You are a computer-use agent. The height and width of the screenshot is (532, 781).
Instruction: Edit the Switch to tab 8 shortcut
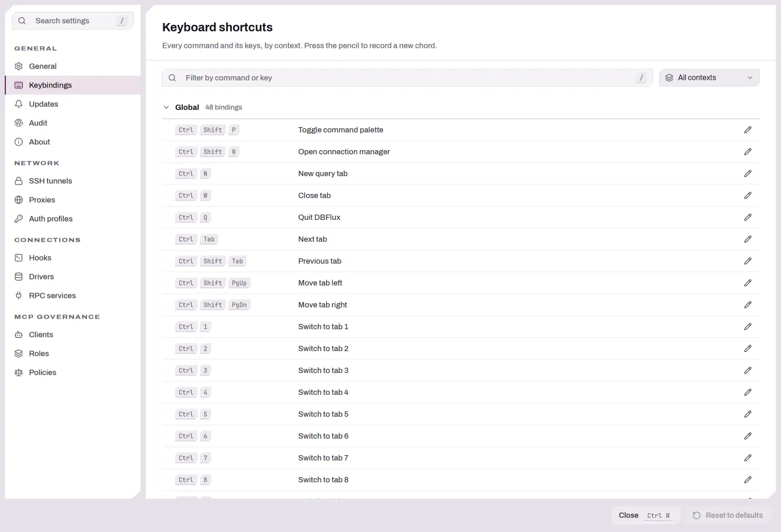click(x=748, y=480)
